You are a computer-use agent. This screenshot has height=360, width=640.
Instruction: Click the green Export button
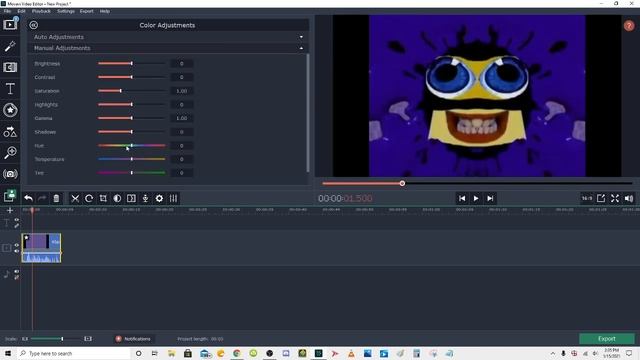click(607, 339)
